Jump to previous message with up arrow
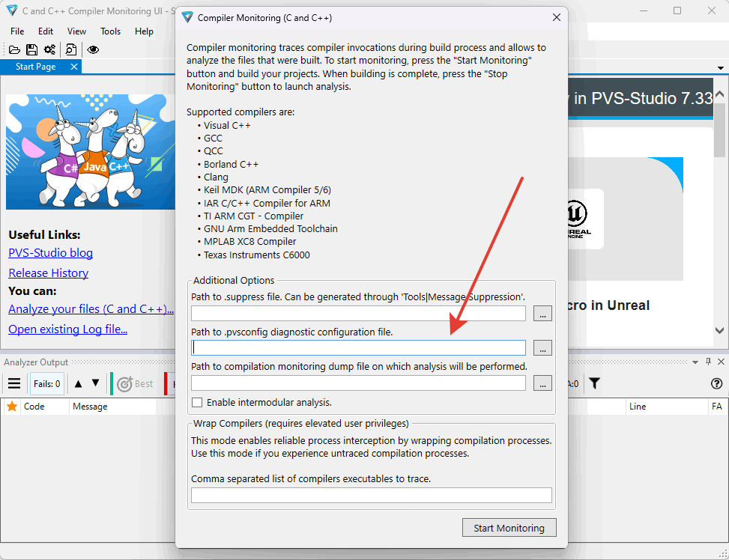 click(x=78, y=384)
